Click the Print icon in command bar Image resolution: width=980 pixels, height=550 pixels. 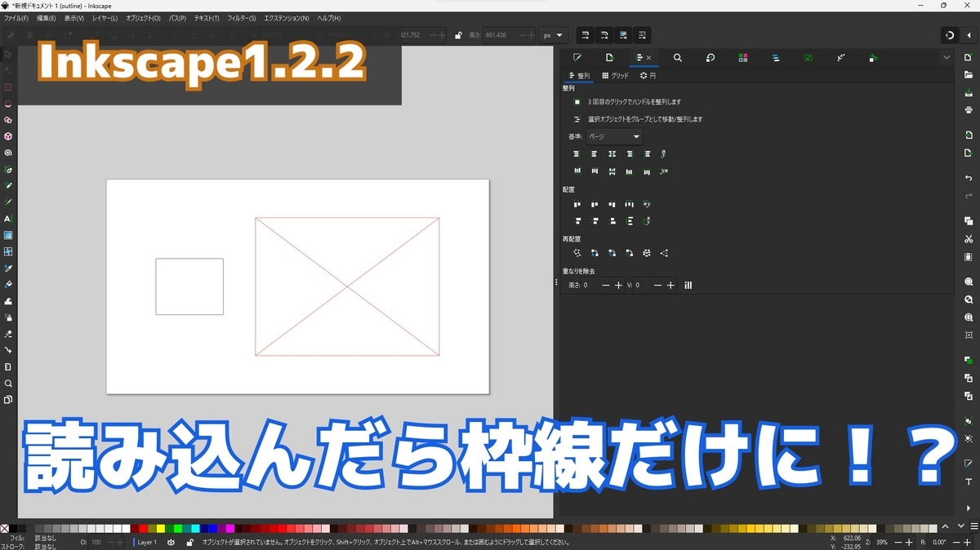click(x=969, y=109)
